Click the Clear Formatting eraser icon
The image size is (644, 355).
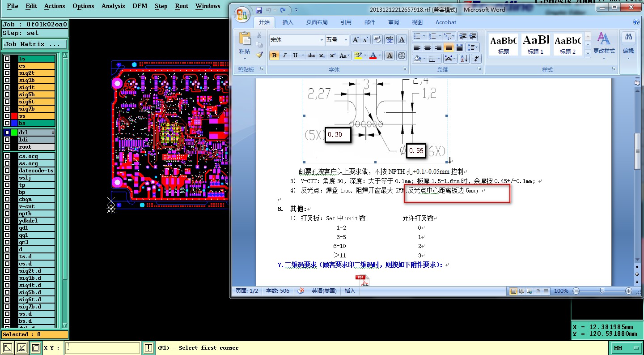(377, 40)
